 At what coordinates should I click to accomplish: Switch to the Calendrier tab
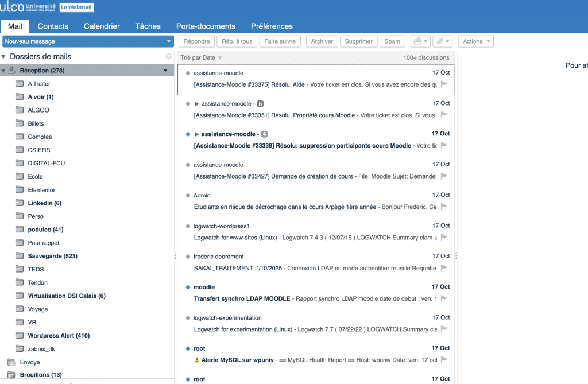point(102,26)
